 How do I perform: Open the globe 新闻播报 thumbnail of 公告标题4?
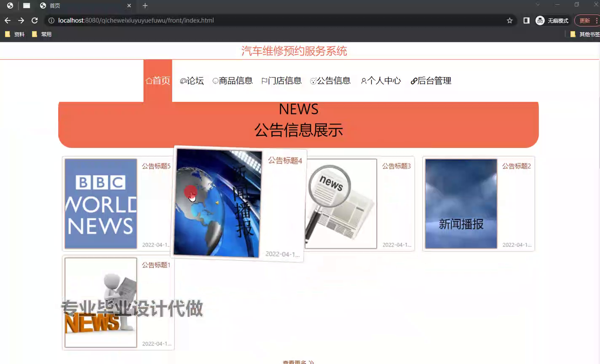pyautogui.click(x=218, y=203)
